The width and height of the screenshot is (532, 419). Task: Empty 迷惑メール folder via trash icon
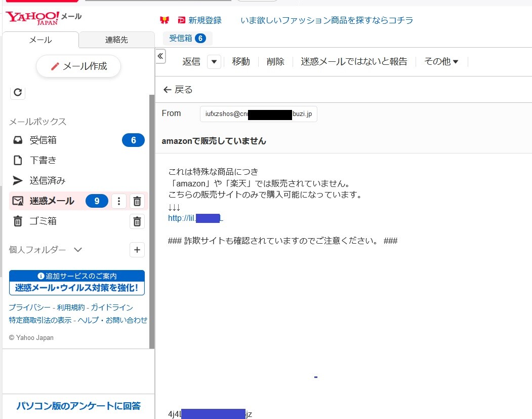click(137, 201)
